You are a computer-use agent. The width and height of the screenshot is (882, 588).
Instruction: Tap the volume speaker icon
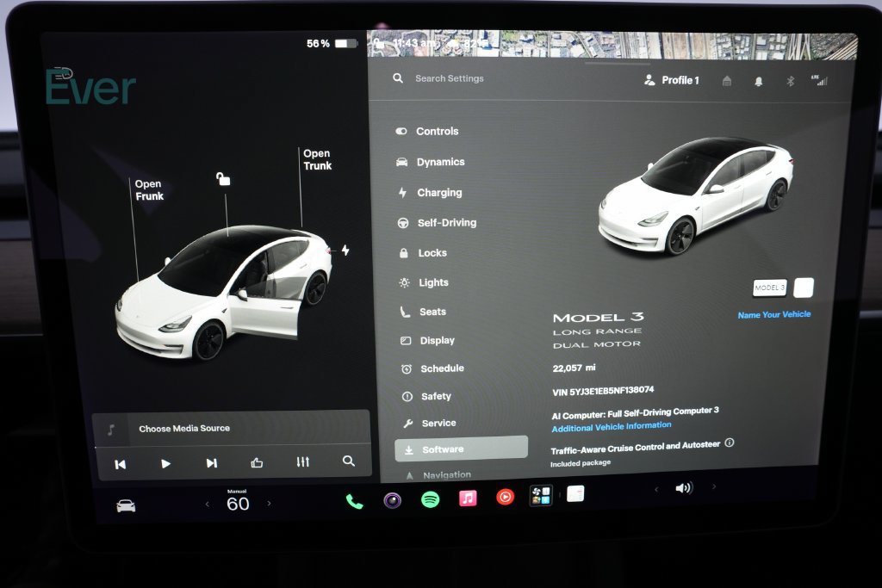point(683,488)
